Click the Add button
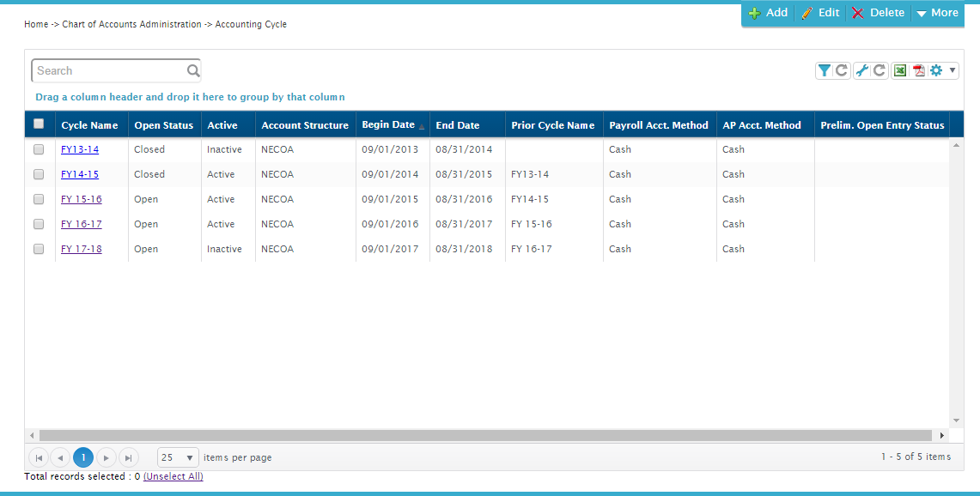This screenshot has width=980, height=496. (x=768, y=13)
